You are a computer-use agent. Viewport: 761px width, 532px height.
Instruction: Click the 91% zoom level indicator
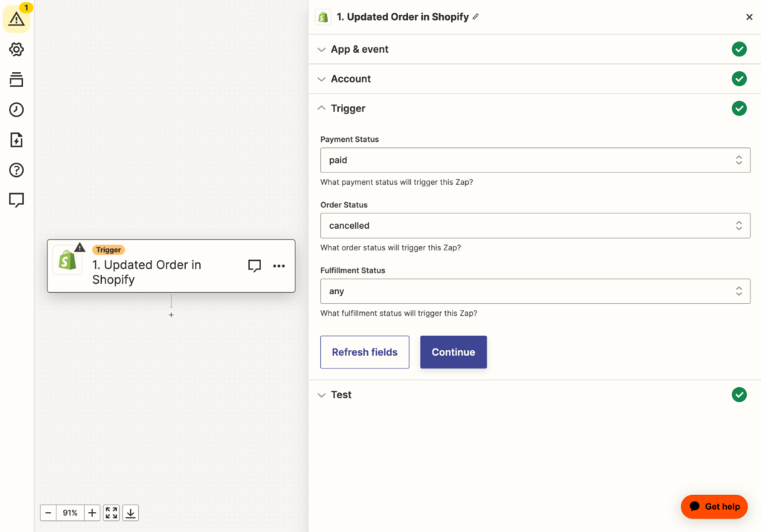tap(70, 513)
